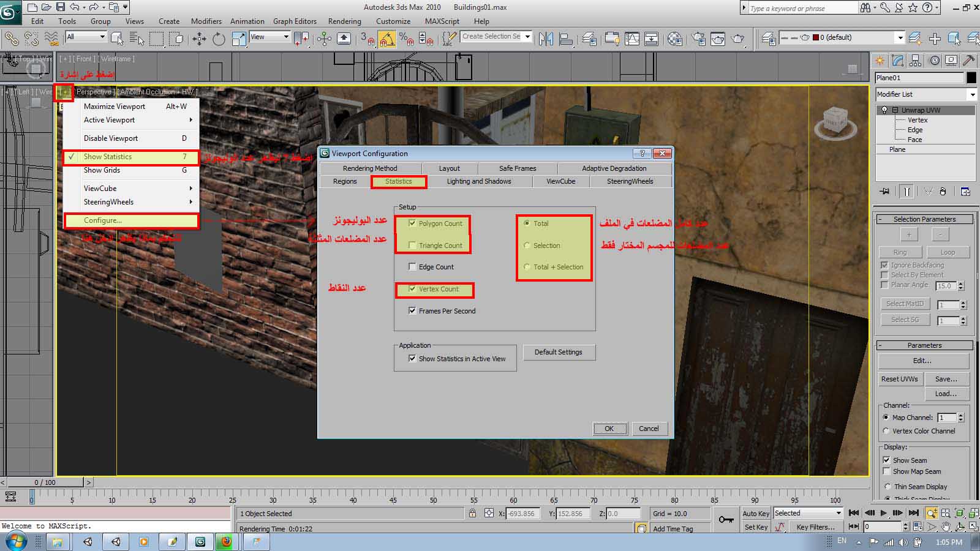Click the Key Filters... button
The image size is (980, 551).
point(815,527)
